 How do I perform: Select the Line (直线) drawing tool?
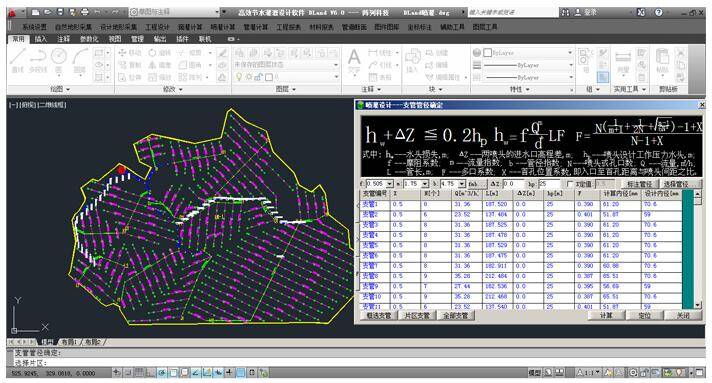point(17,60)
